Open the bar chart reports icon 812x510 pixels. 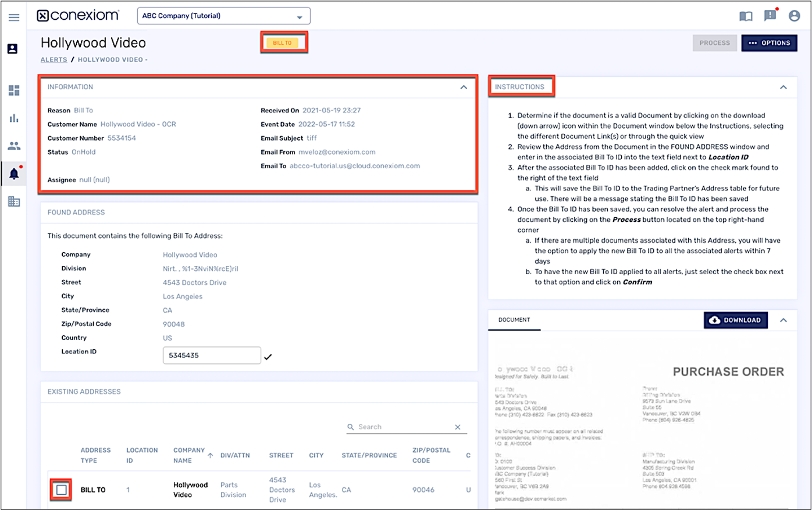(14, 118)
